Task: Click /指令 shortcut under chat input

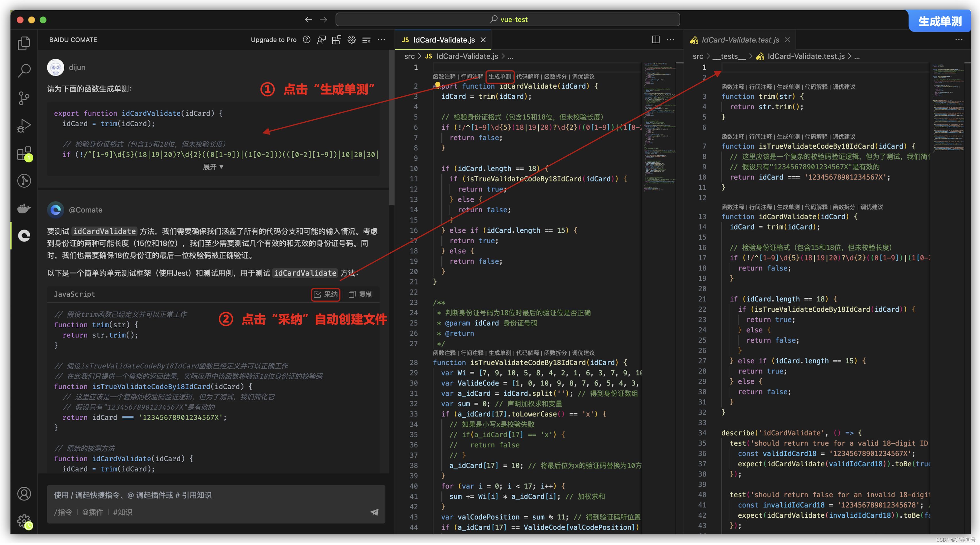Action: point(63,512)
